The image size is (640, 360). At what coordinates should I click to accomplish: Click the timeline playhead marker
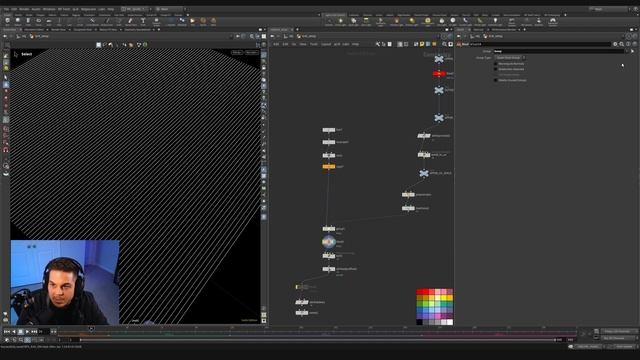(91, 328)
